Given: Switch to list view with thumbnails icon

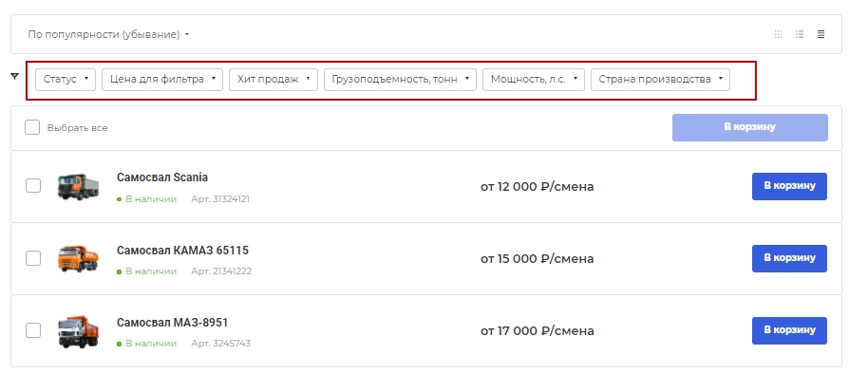Looking at the screenshot, I should (x=800, y=34).
